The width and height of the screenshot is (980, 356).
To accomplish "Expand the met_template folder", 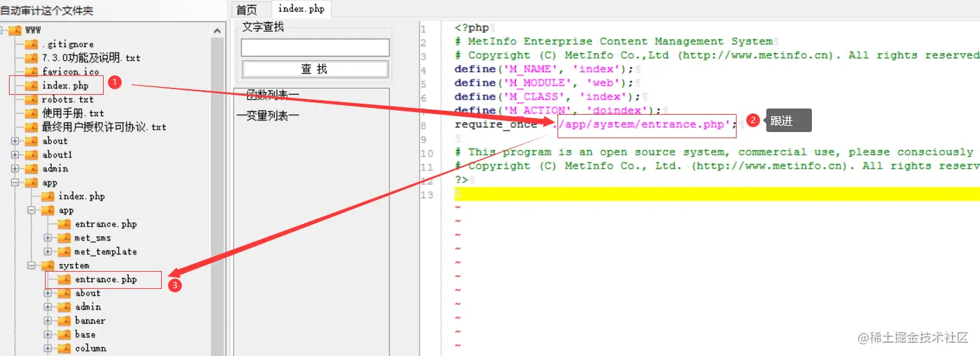I will 48,252.
